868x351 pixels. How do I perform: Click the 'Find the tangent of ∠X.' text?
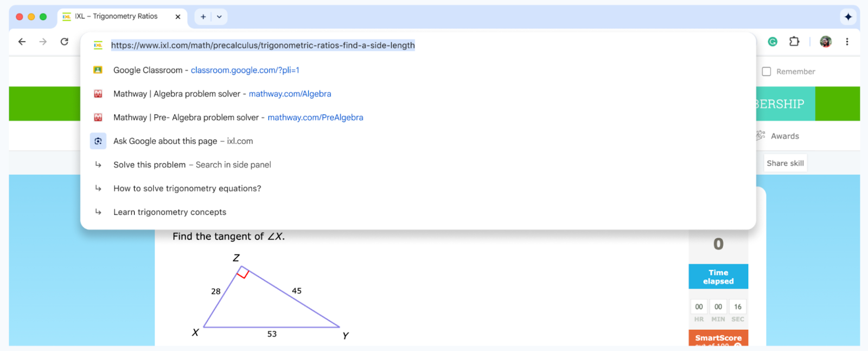(228, 237)
